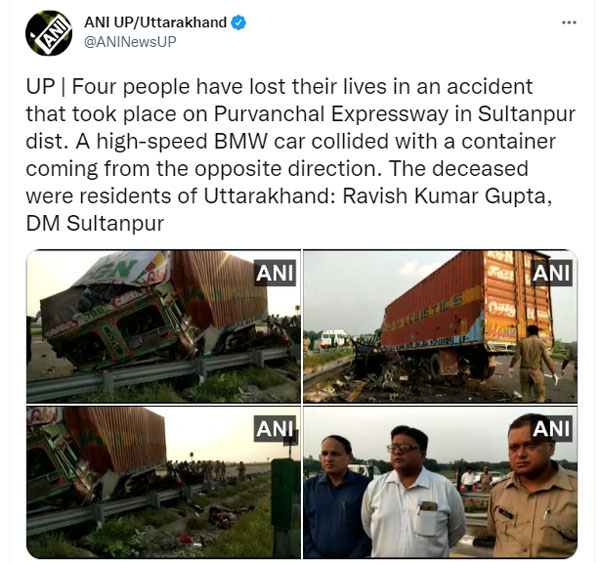
Task: Click the blue verified badge
Action: pyautogui.click(x=239, y=23)
